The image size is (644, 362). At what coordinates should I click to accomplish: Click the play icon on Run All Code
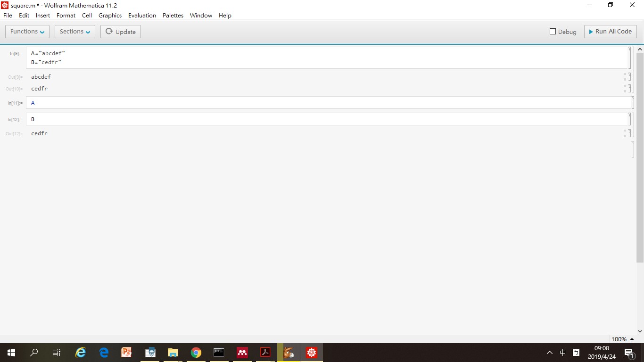point(591,32)
